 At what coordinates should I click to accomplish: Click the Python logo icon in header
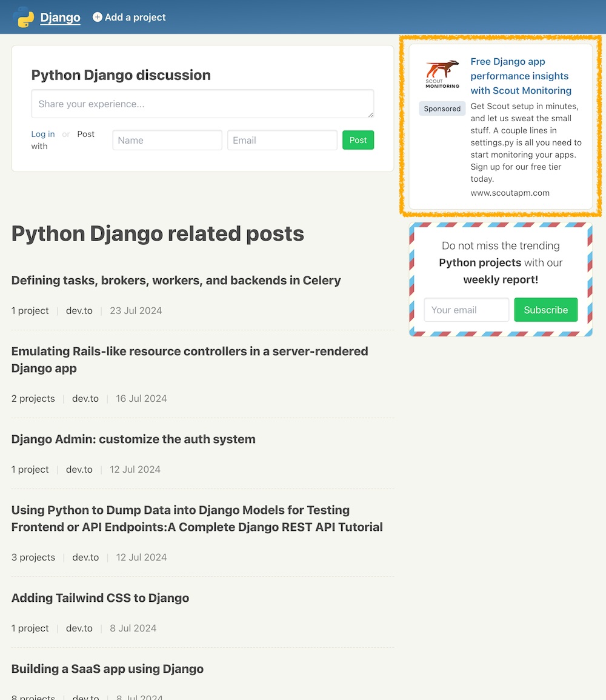[x=24, y=18]
